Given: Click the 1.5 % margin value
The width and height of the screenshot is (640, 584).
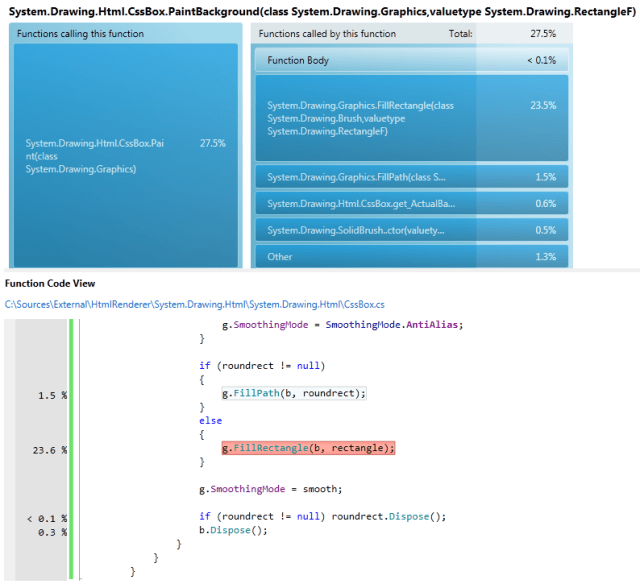Looking at the screenshot, I should tap(51, 395).
